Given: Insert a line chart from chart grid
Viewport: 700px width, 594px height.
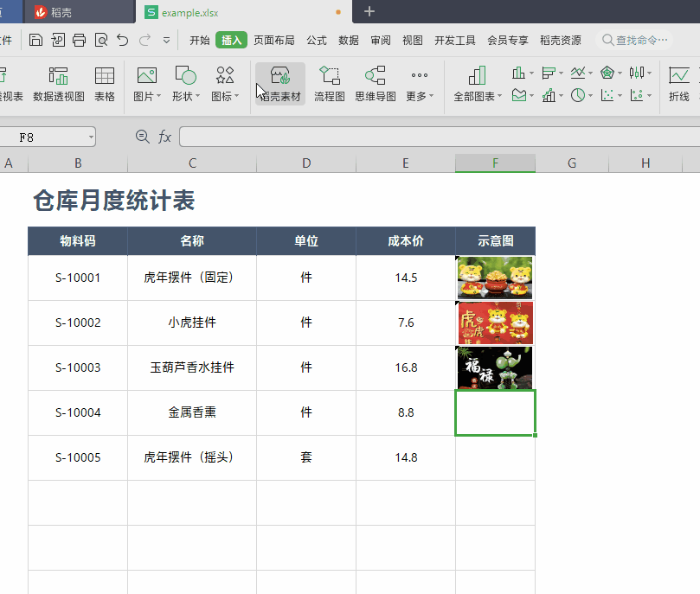Looking at the screenshot, I should tap(578, 73).
